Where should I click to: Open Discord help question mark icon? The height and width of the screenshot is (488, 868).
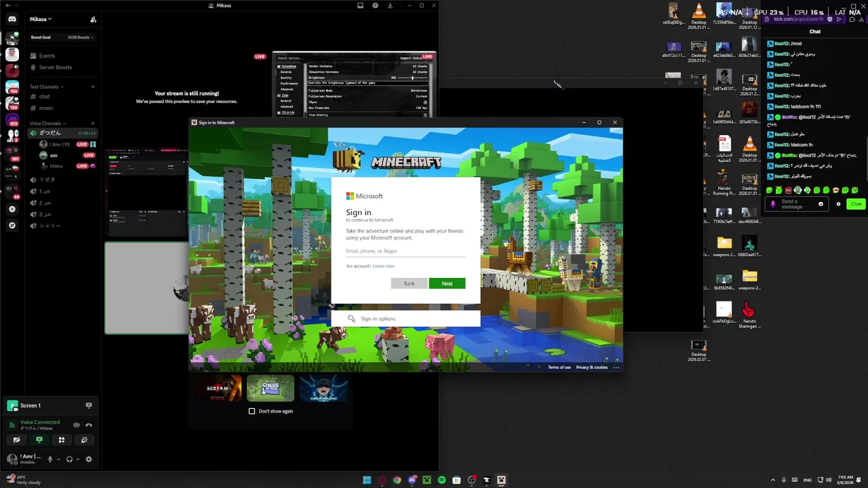tap(375, 5)
